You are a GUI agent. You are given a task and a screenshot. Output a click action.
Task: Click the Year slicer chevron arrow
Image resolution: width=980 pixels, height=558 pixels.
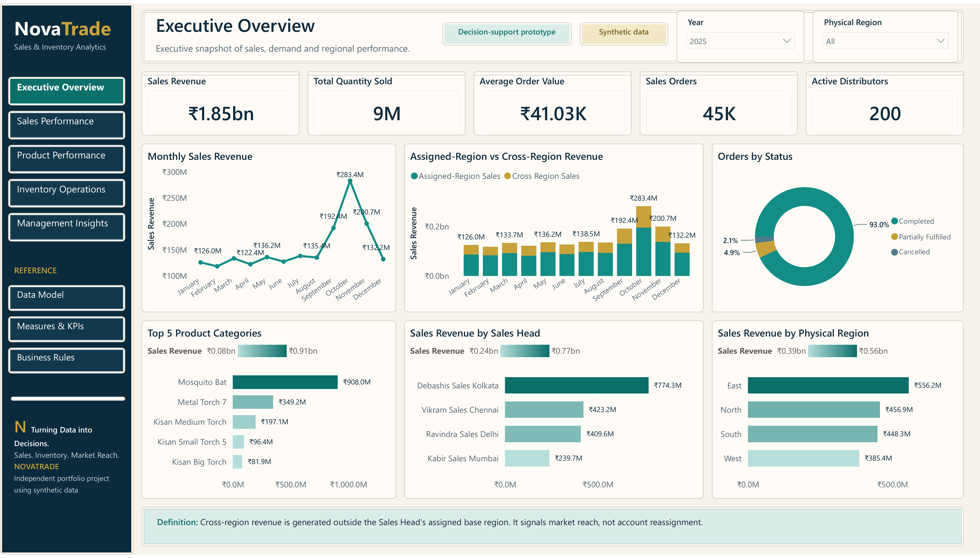coord(786,41)
